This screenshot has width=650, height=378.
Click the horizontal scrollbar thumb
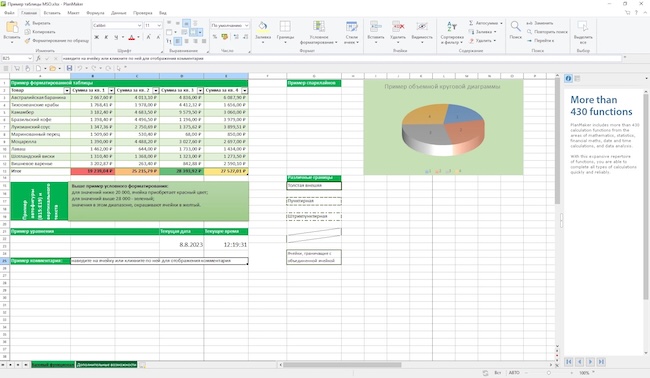coord(342,365)
